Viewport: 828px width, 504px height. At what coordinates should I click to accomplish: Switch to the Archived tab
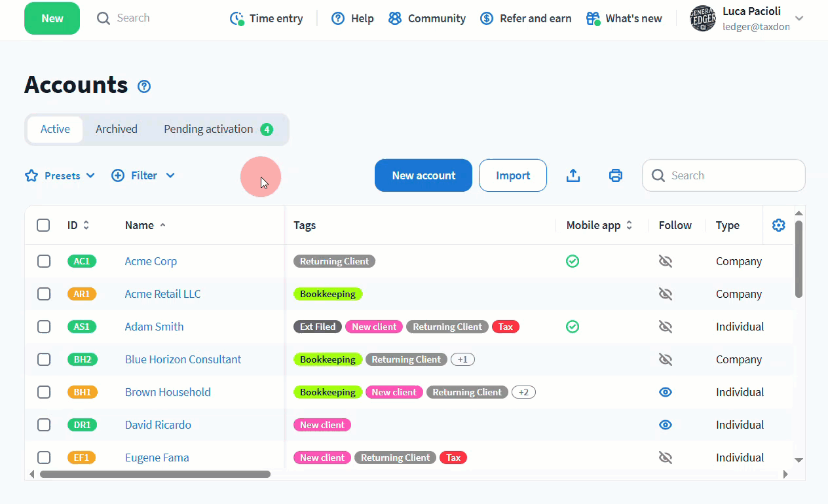117,129
